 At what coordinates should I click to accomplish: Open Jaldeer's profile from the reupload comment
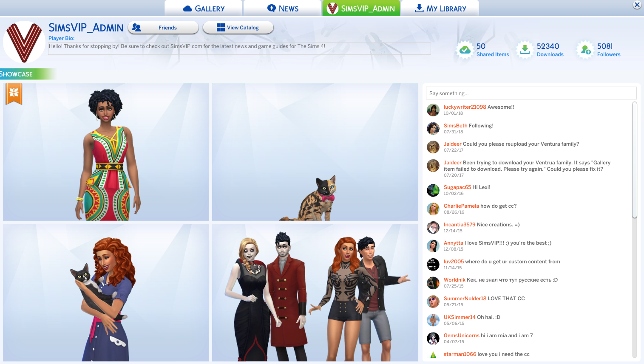click(x=452, y=144)
